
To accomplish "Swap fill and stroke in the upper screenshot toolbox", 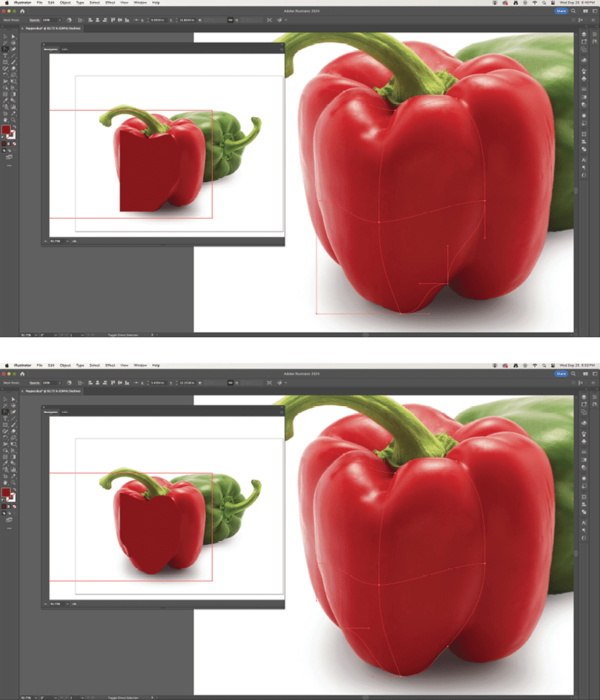I will click(14, 127).
